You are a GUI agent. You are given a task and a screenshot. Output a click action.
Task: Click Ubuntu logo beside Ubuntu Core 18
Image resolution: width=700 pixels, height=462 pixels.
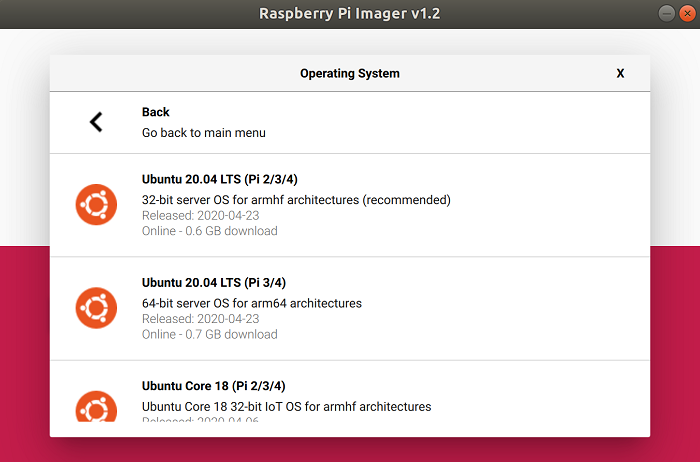pyautogui.click(x=96, y=406)
